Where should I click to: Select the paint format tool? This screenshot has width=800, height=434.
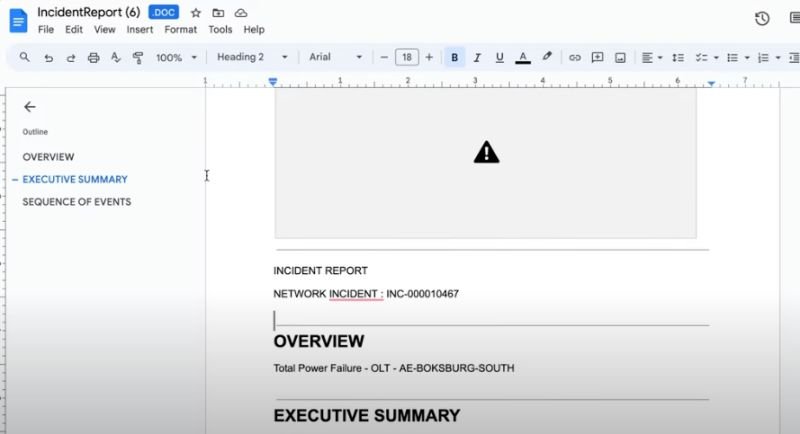pos(138,58)
